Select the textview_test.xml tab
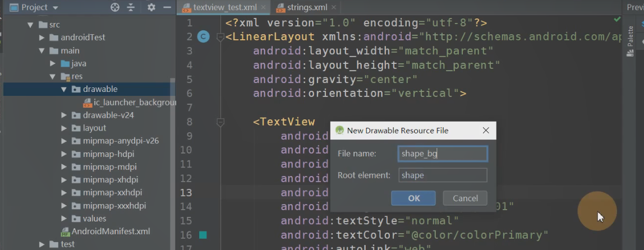This screenshot has height=250, width=644. (224, 8)
